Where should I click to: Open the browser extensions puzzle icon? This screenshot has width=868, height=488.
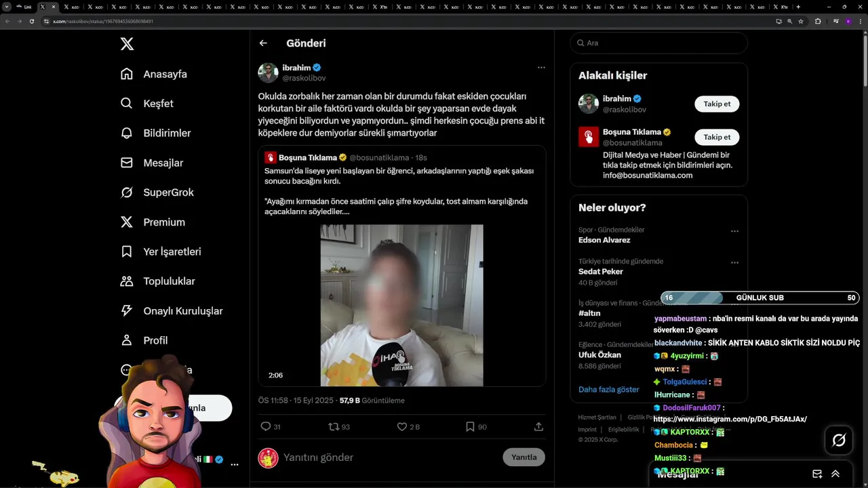(x=818, y=21)
